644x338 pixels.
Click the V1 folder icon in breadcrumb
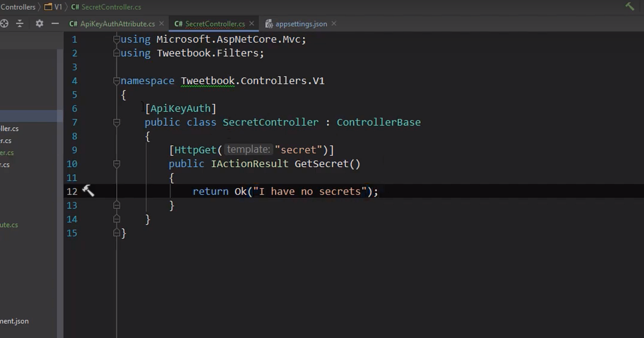(48, 7)
